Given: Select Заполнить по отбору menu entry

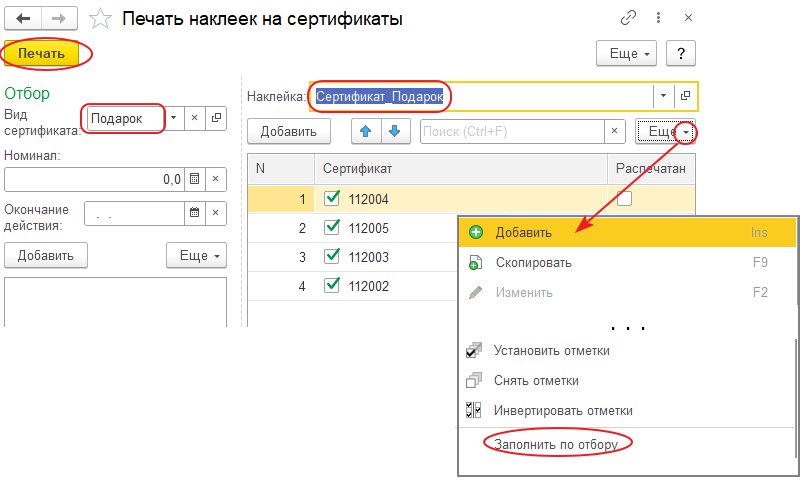Looking at the screenshot, I should coord(626,444).
